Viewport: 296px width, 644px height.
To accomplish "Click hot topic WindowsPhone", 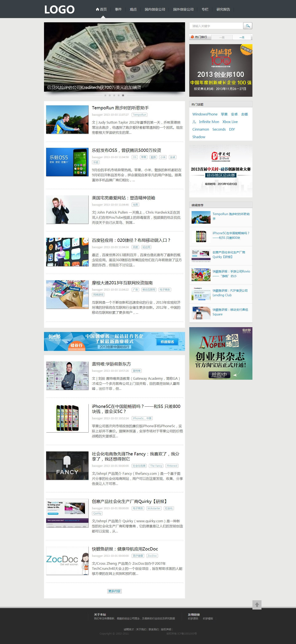I will (205, 114).
